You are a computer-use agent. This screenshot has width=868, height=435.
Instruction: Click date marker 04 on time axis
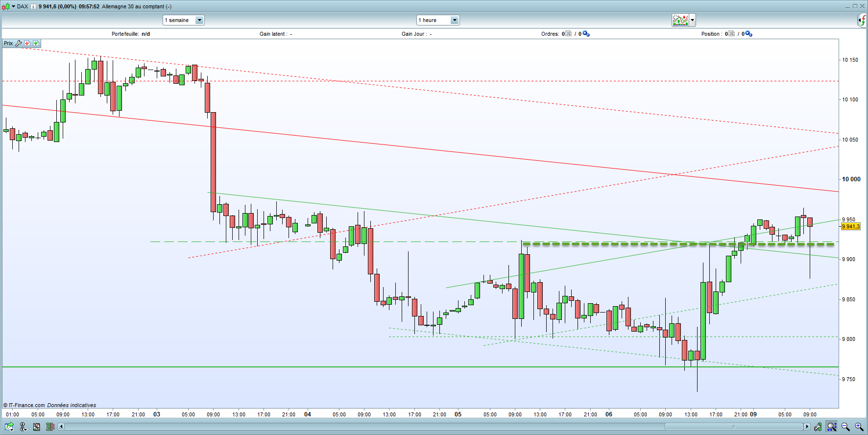pos(308,414)
